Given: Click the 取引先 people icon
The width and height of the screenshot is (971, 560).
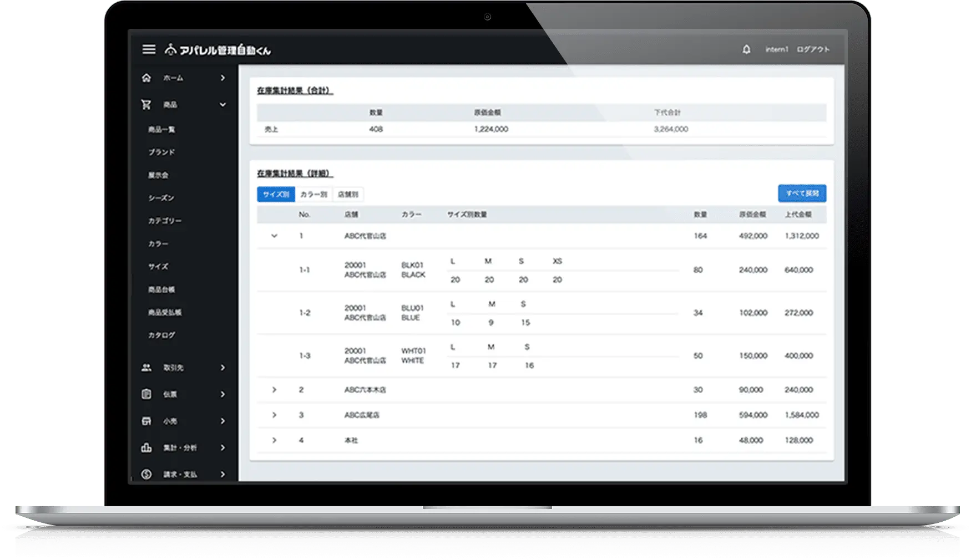Looking at the screenshot, I should coord(146,368).
